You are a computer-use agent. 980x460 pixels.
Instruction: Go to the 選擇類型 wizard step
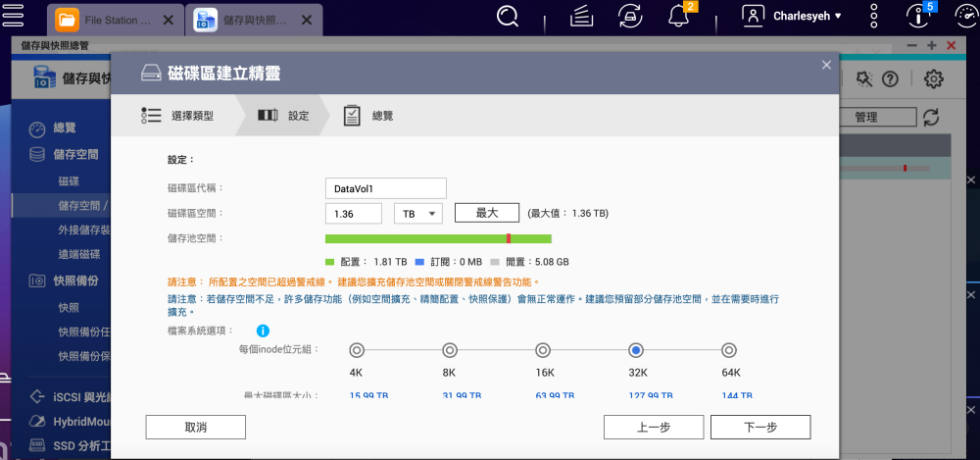click(x=176, y=116)
